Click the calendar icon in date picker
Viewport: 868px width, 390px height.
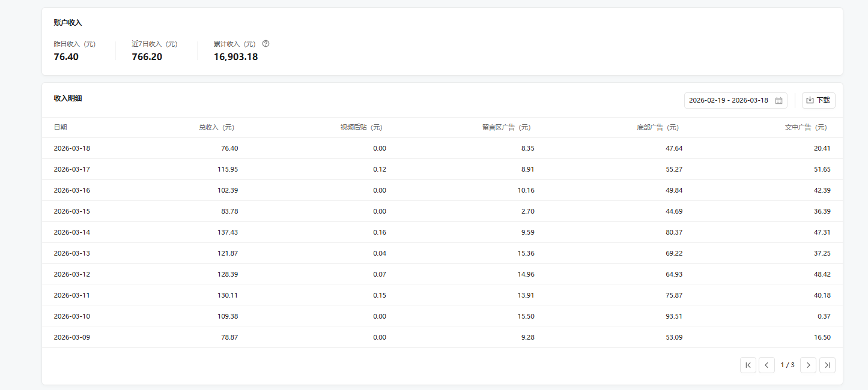coord(778,101)
